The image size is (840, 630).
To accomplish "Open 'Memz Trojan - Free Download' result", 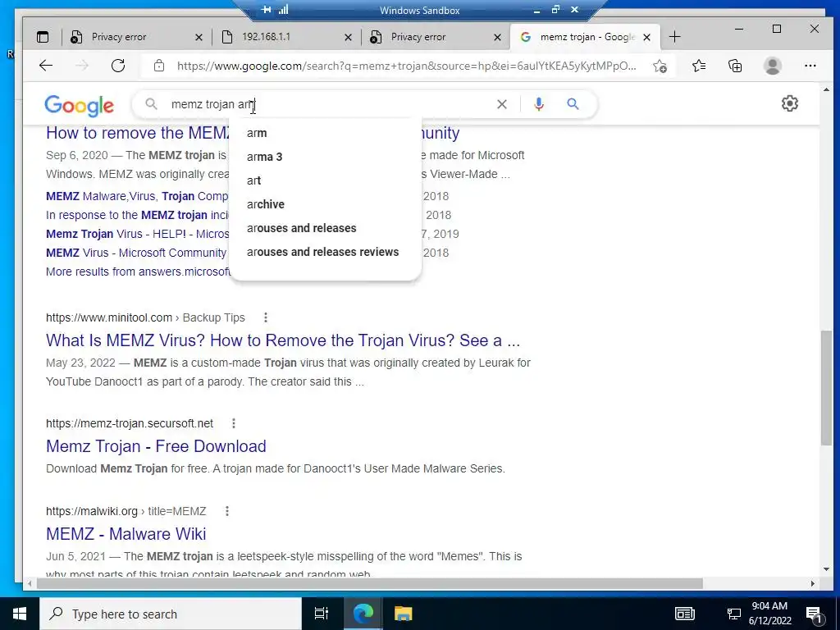I will click(156, 446).
